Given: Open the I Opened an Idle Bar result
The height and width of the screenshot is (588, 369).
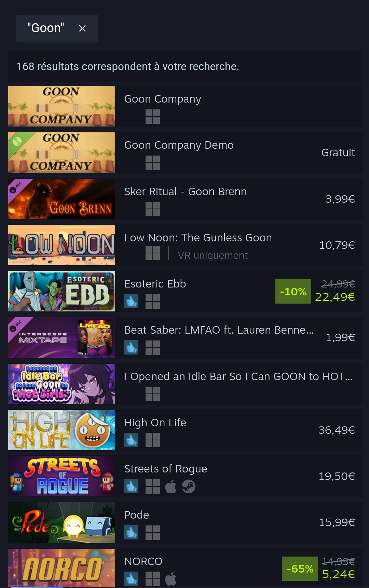Looking at the screenshot, I should 185,384.
